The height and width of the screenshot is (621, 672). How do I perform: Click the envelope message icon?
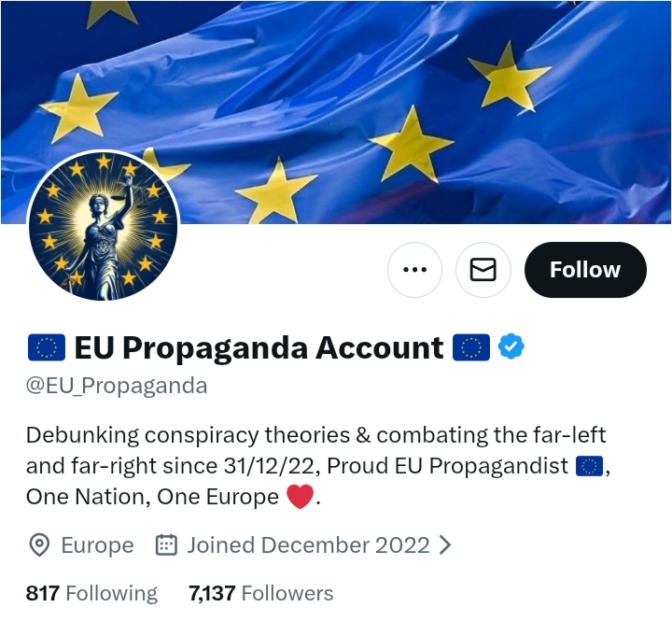[x=483, y=270]
